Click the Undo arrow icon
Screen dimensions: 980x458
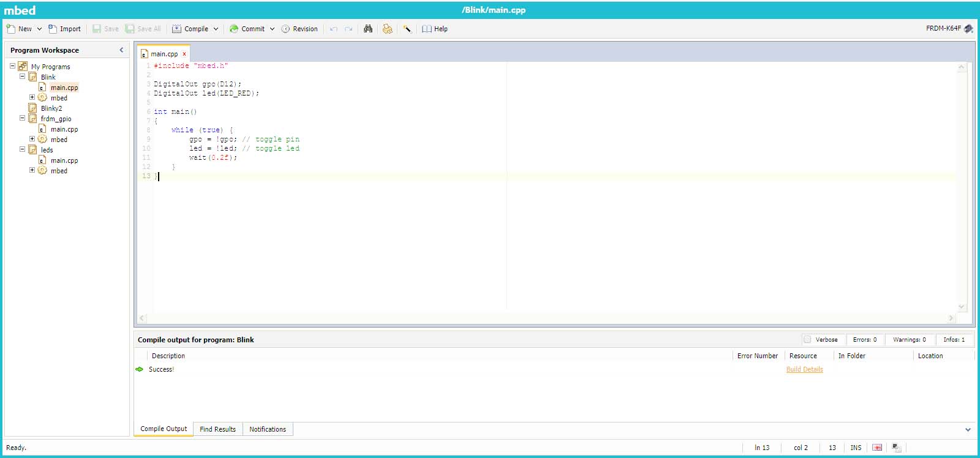[x=334, y=29]
